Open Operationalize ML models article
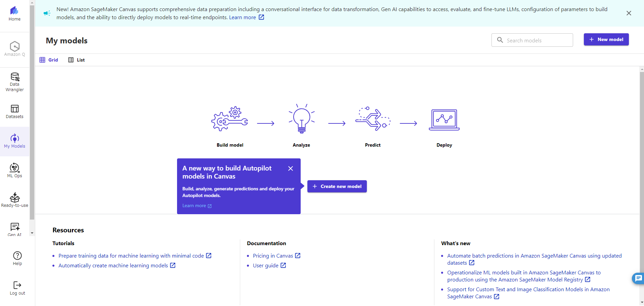The image size is (644, 306). click(x=524, y=276)
